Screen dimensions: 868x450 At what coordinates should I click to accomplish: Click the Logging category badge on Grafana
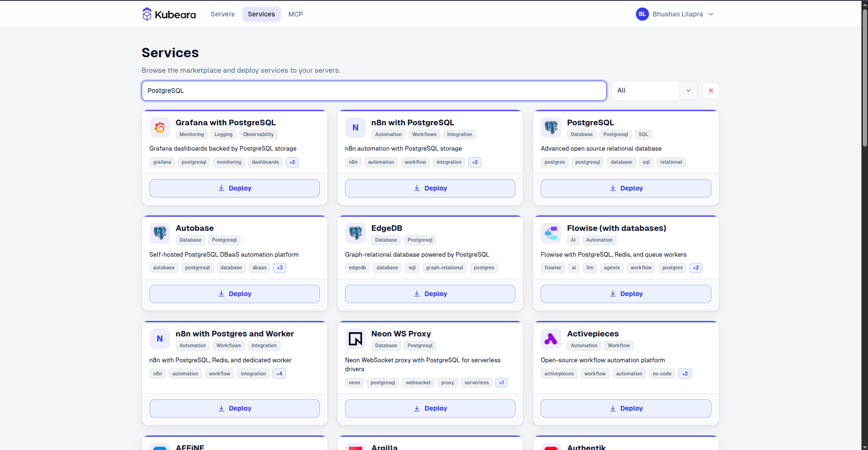click(x=223, y=135)
